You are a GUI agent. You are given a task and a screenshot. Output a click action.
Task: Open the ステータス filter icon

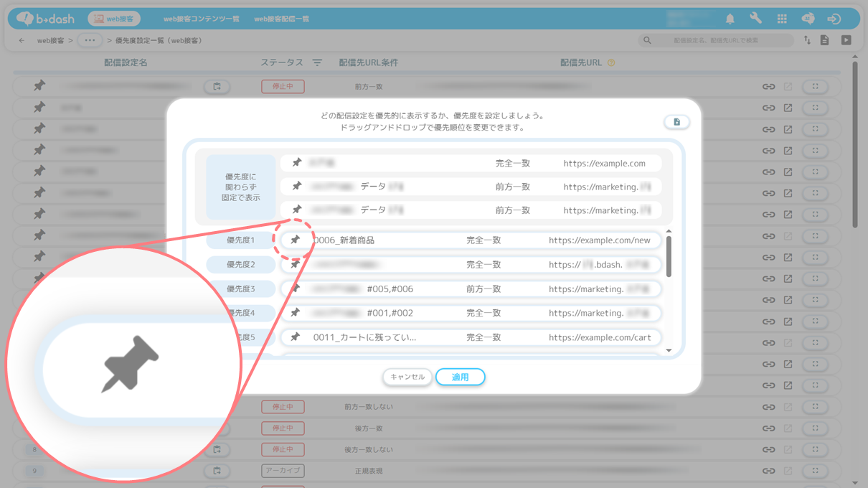tap(317, 63)
